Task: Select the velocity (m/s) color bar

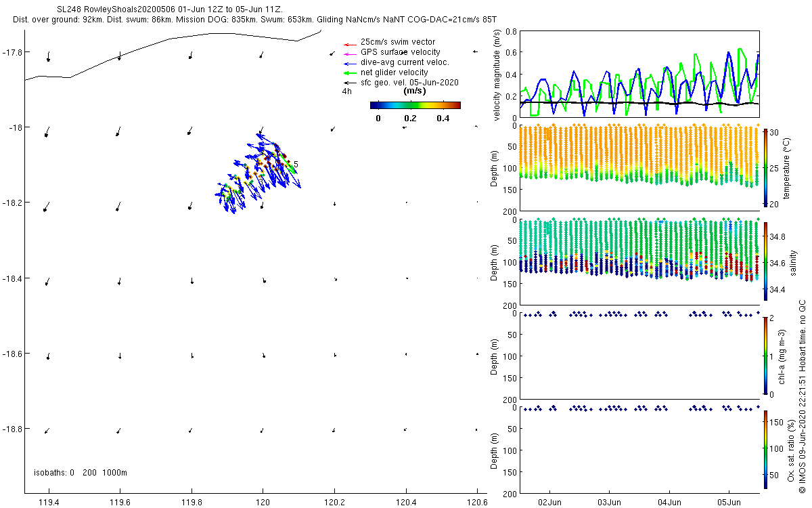Action: 415,105
